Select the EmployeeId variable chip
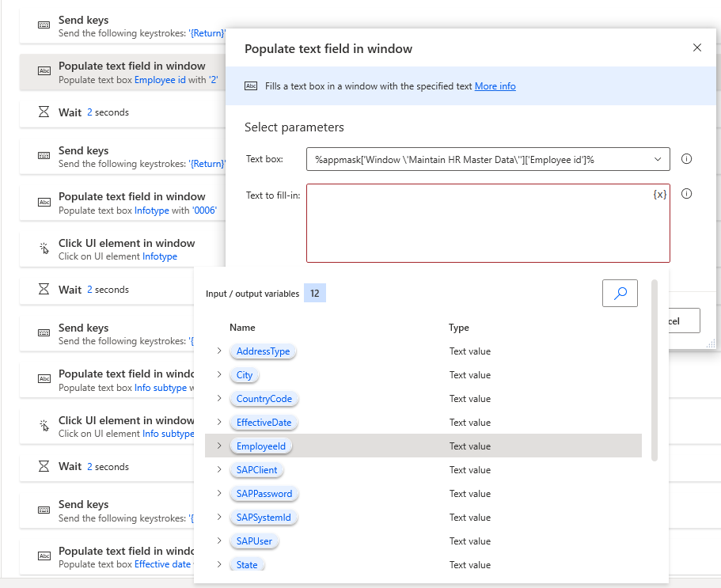 260,446
